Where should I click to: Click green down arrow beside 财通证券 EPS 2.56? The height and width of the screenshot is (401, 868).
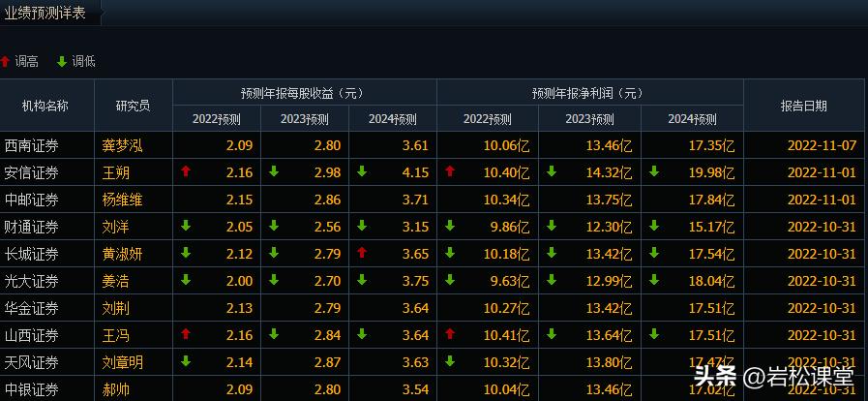(274, 226)
